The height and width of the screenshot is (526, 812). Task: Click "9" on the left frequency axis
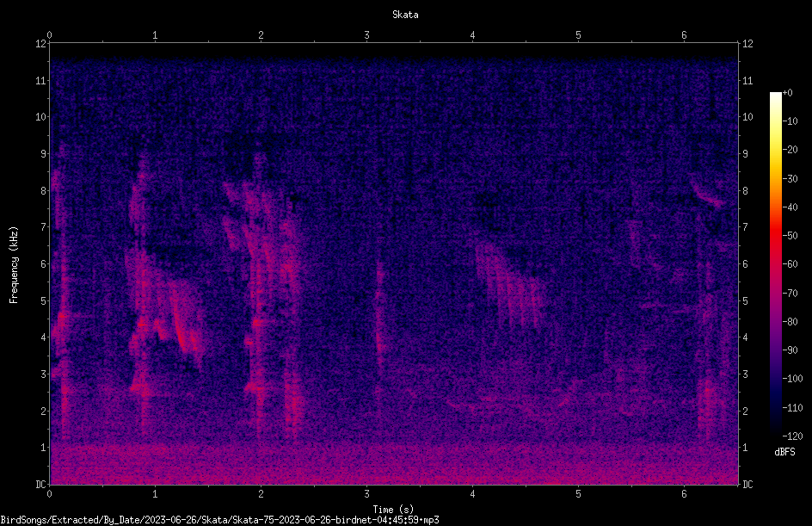click(x=44, y=154)
